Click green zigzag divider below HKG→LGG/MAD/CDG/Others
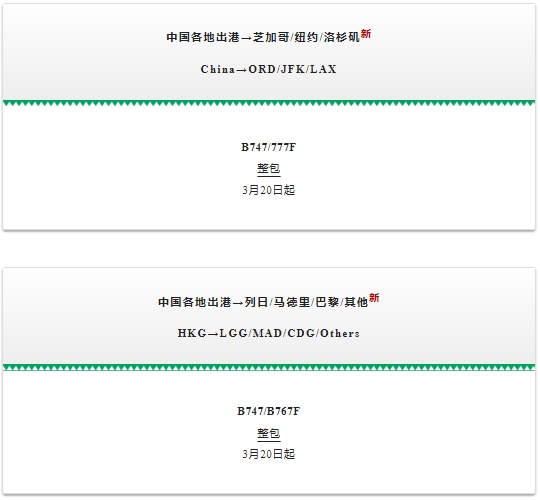 (x=269, y=367)
